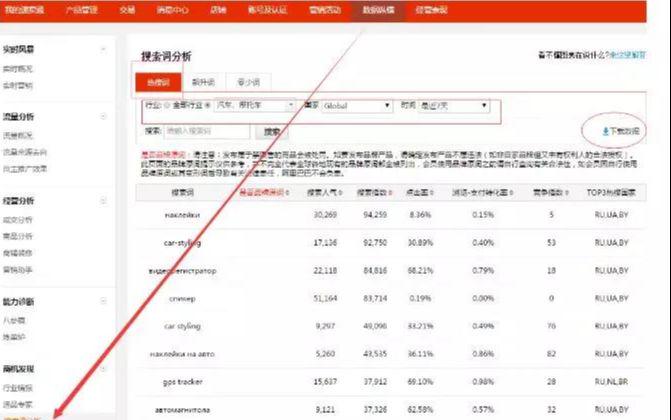Click the download icon beside 下载数据

pyautogui.click(x=605, y=131)
